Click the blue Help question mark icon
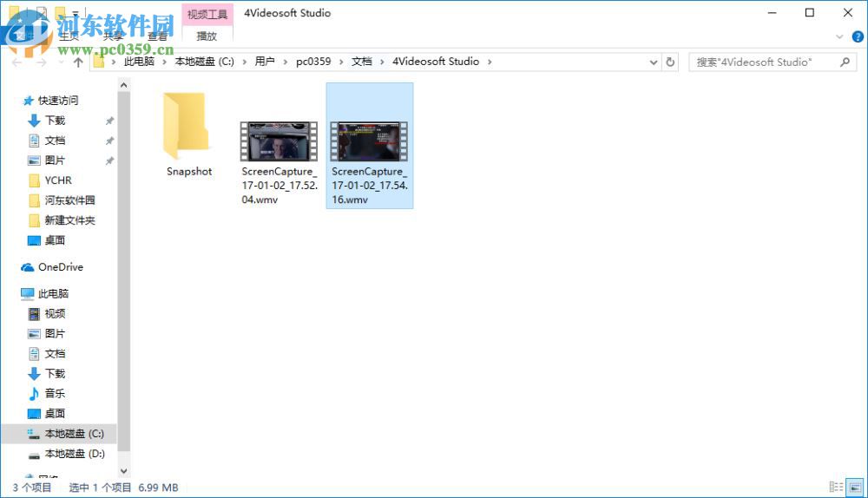This screenshot has height=498, width=868. point(858,36)
